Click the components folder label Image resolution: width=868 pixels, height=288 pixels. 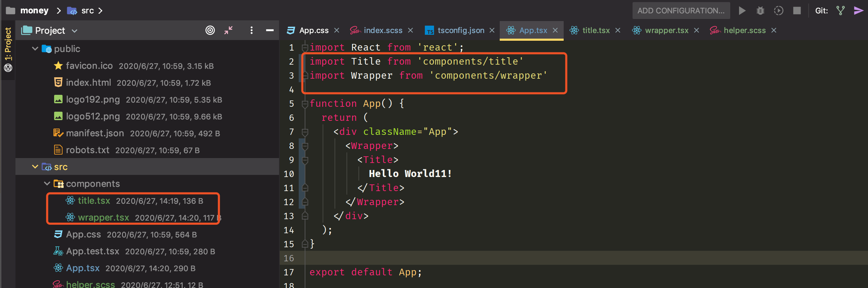[93, 183]
